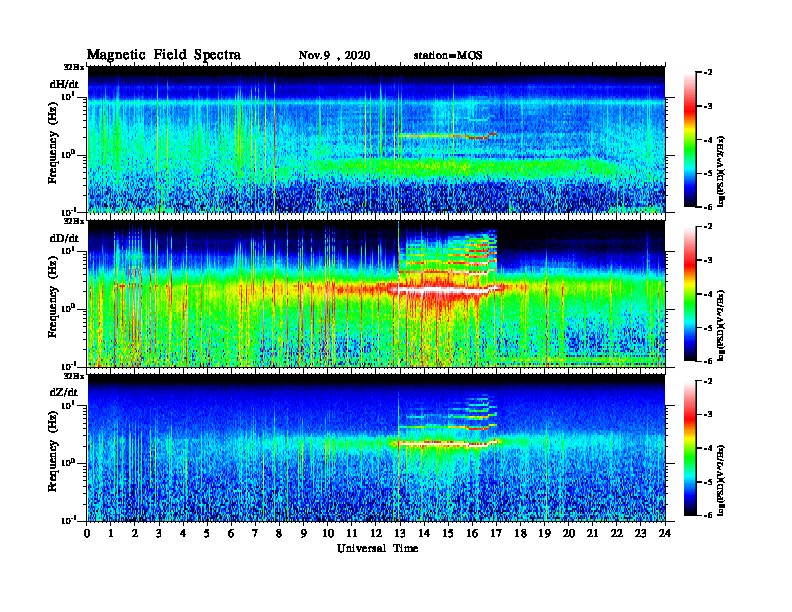792x612 pixels.
Task: Click hour tick label 16 on time axis
Action: coord(472,533)
